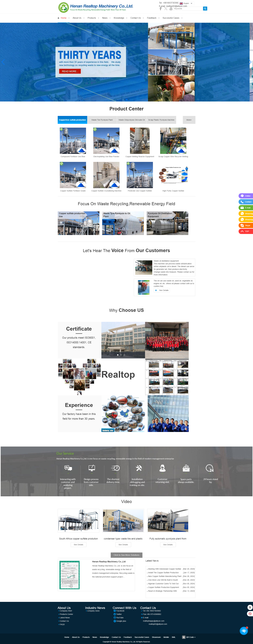This screenshot has width=253, height=644.
Task: Select Copper/iron sulfate production tab
Action: pyautogui.click(x=72, y=120)
